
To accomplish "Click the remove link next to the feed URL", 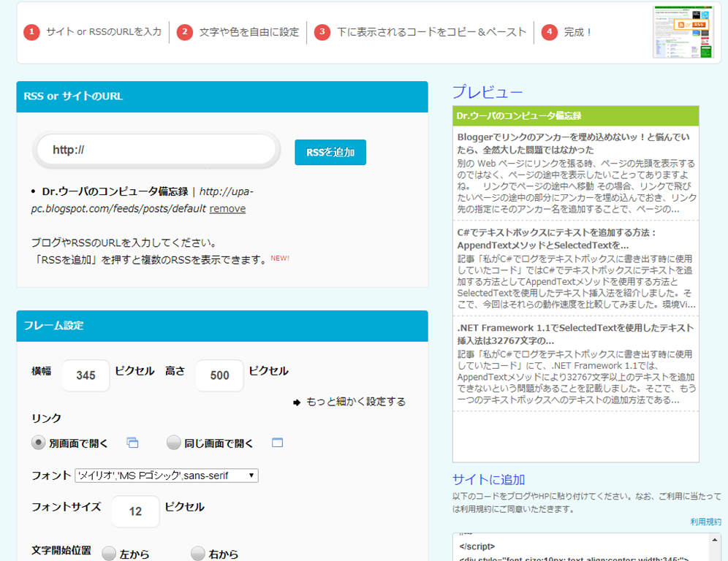I will tap(227, 208).
